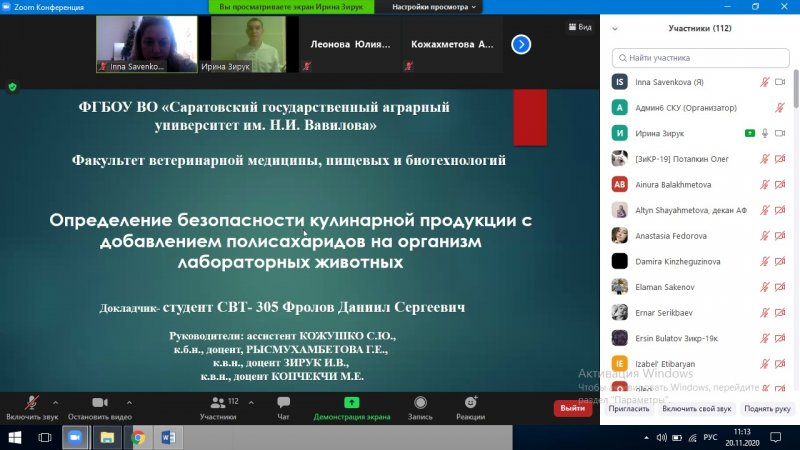Raise hand via Поднять руку
This screenshot has width=800, height=450.
[x=767, y=409]
